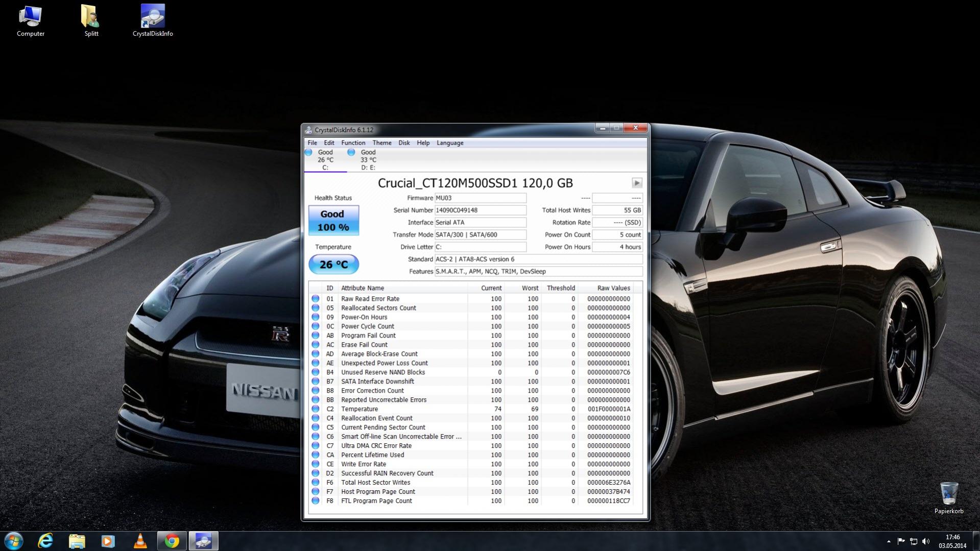This screenshot has width=980, height=551.
Task: Click status icon of SATA Interface Downshift
Action: click(x=316, y=381)
